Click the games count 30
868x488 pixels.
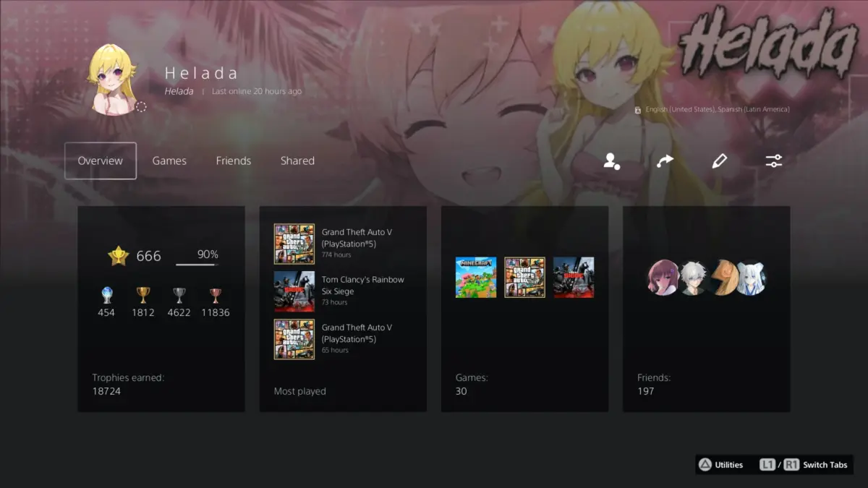pos(461,391)
